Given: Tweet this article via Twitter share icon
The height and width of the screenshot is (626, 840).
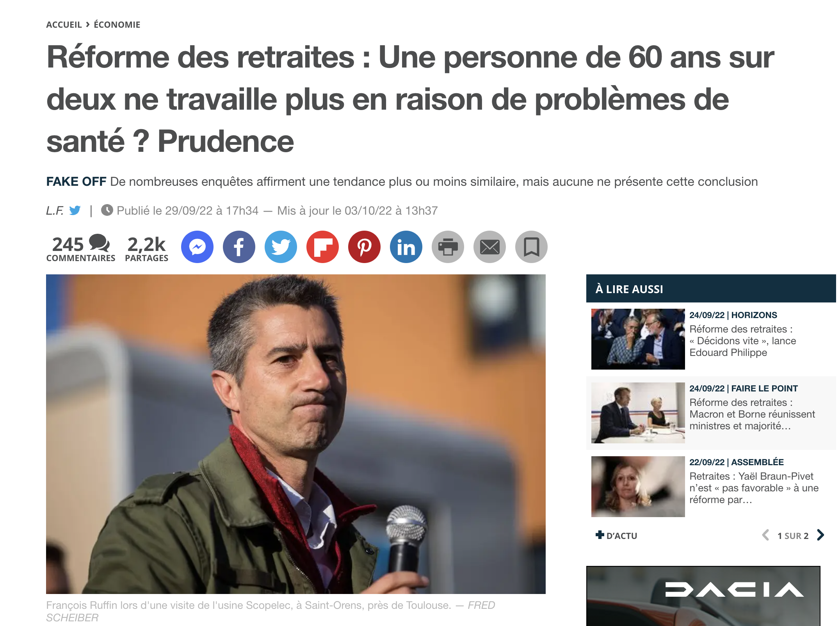Looking at the screenshot, I should [x=281, y=247].
